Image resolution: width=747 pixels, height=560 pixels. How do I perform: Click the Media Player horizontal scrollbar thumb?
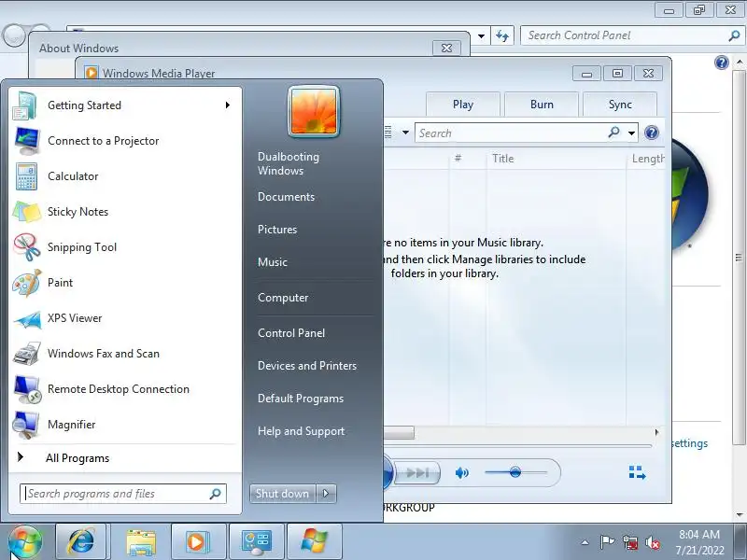point(399,432)
